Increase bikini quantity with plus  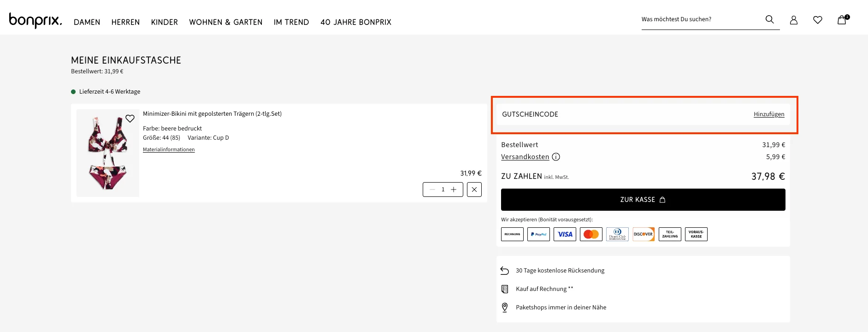point(454,190)
